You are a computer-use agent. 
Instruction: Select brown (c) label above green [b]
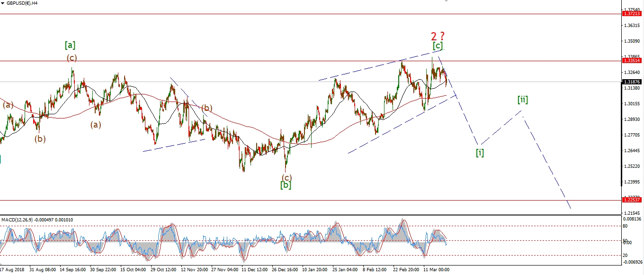tap(287, 177)
